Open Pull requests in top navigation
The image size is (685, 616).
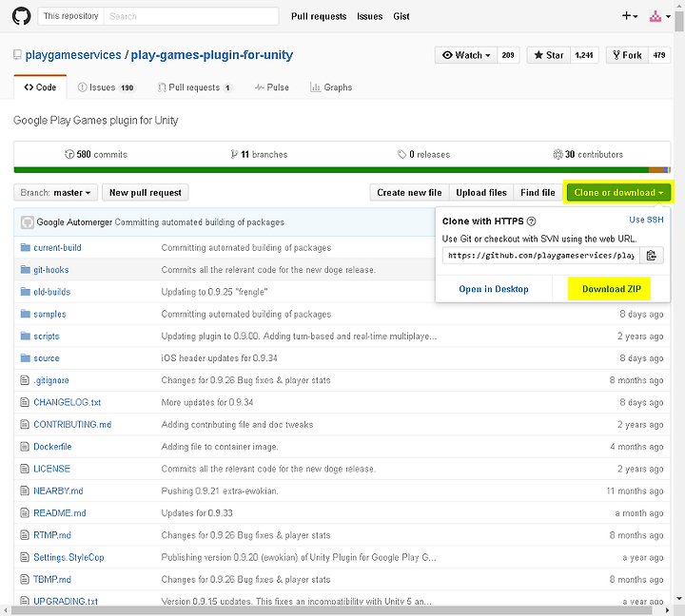pyautogui.click(x=319, y=16)
